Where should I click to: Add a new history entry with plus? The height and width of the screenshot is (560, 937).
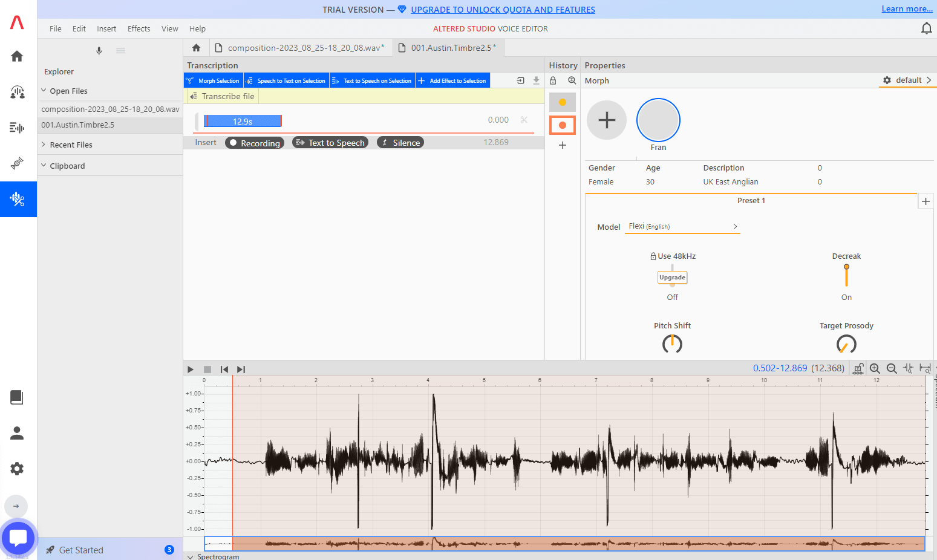click(x=563, y=145)
